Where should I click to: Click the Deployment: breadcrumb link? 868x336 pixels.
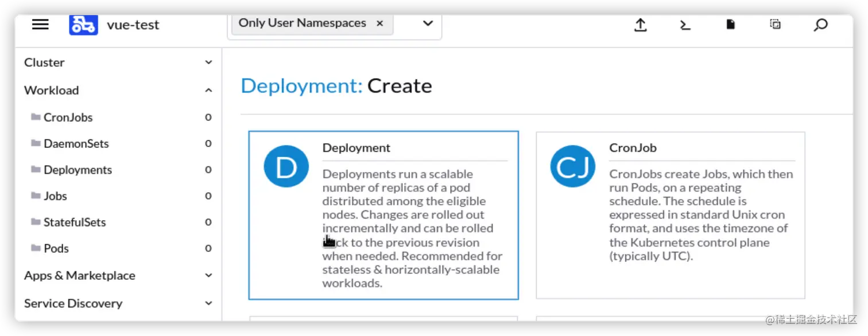[x=302, y=86]
